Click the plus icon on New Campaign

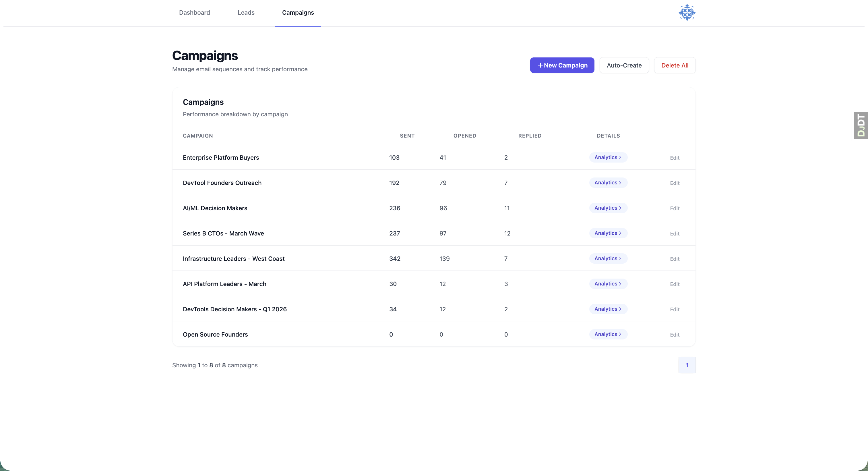tap(540, 65)
